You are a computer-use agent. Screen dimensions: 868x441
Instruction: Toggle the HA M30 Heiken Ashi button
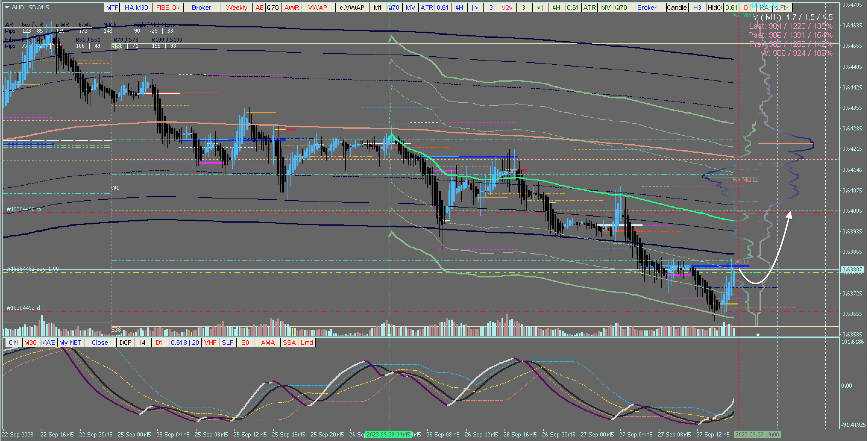pyautogui.click(x=136, y=8)
